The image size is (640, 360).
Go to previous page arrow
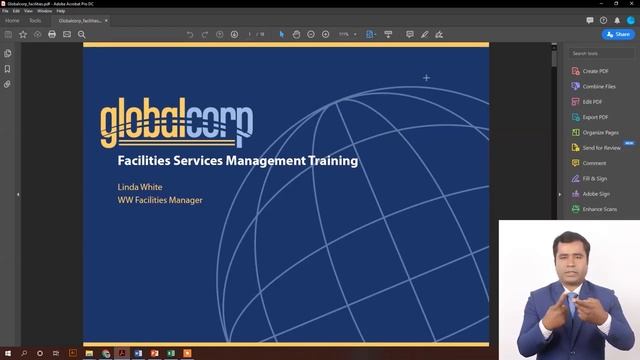220,35
